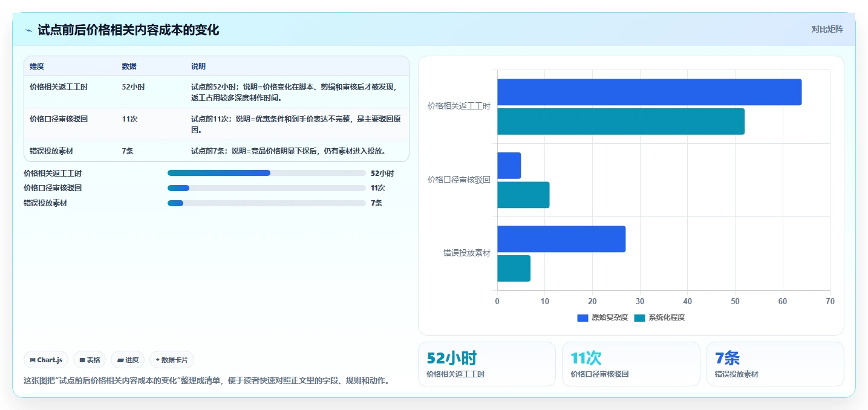
Task: Click x-axis tick label 70
Action: pos(830,301)
